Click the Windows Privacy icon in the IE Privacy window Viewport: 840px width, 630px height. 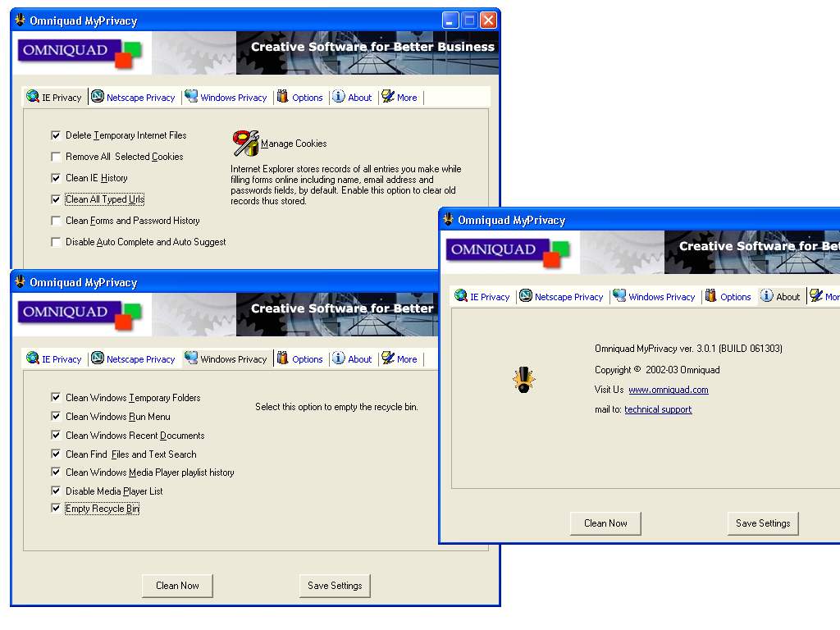[x=191, y=97]
